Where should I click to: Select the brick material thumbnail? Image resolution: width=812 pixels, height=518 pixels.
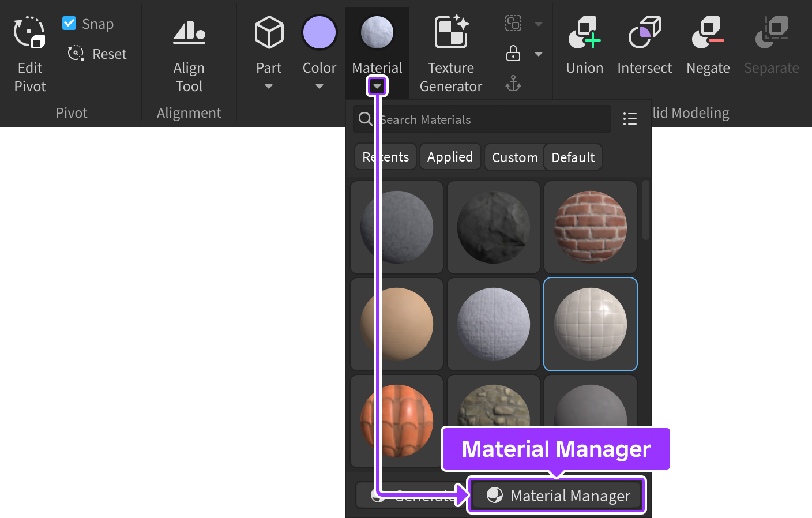pos(591,227)
